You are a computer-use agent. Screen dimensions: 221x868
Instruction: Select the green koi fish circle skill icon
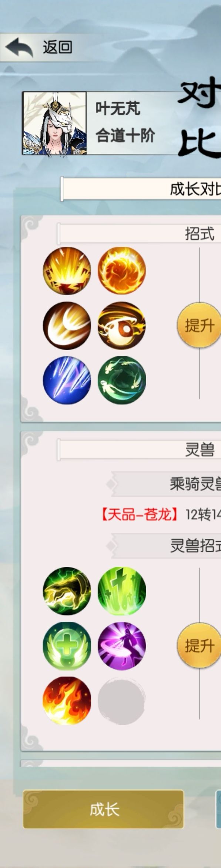coord(122,380)
